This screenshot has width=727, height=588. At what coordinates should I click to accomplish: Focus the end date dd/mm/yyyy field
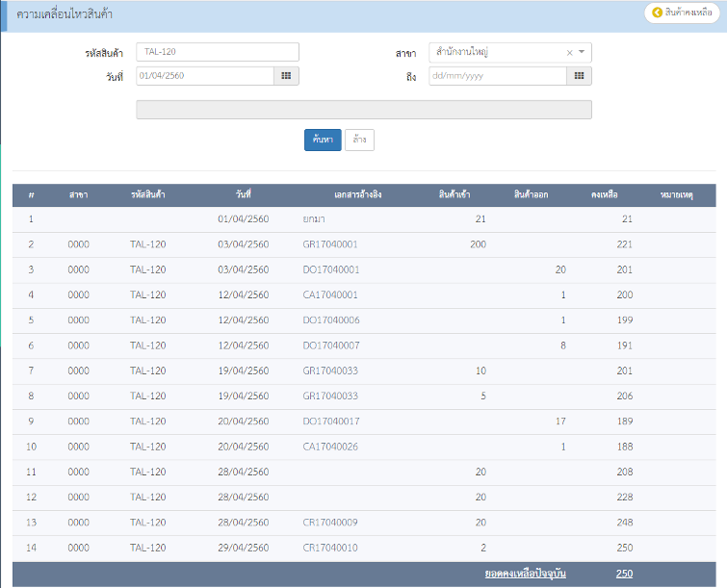(498, 76)
